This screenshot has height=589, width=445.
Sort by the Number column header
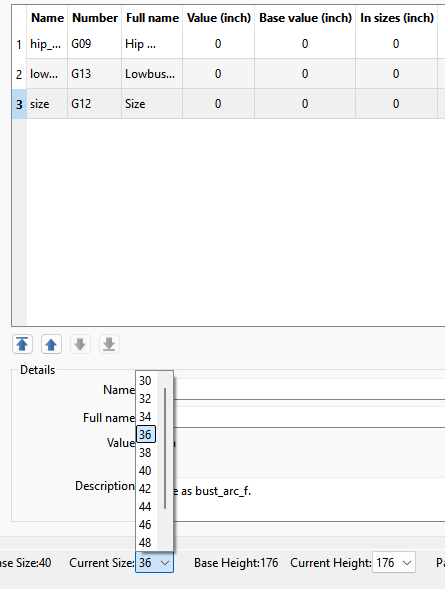(95, 18)
